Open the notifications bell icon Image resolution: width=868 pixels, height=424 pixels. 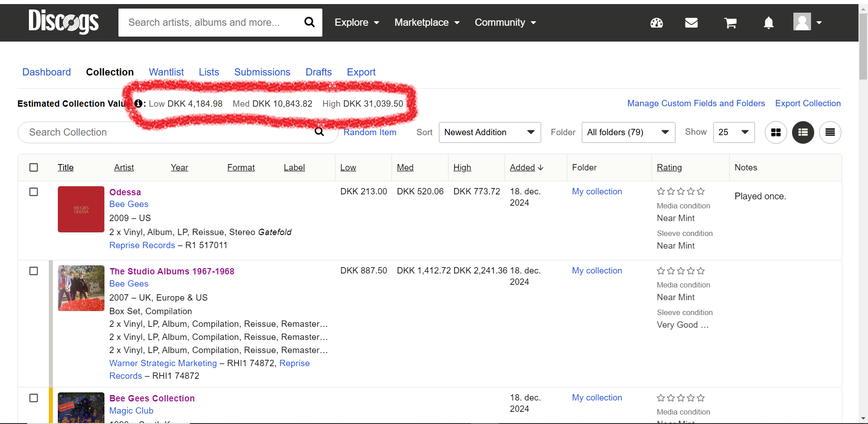coord(769,23)
